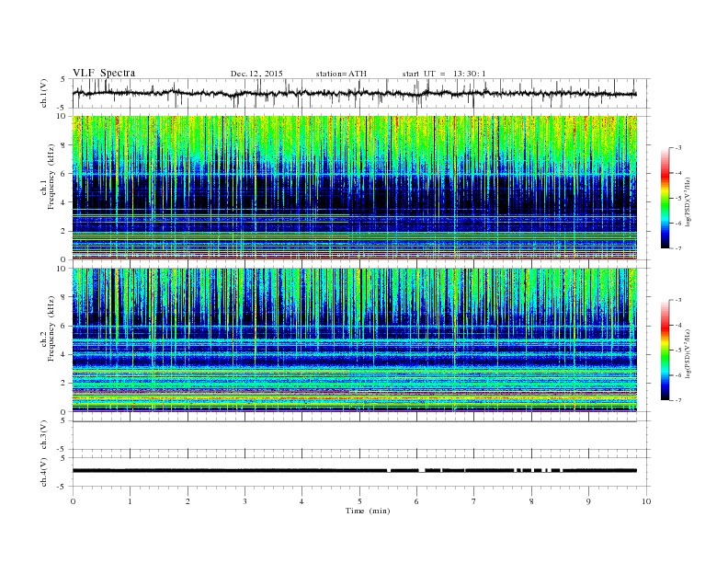Image resolution: width=728 pixels, height=563 pixels.
Task: Click tick label '1' on the Time axis
Action: pos(130,501)
